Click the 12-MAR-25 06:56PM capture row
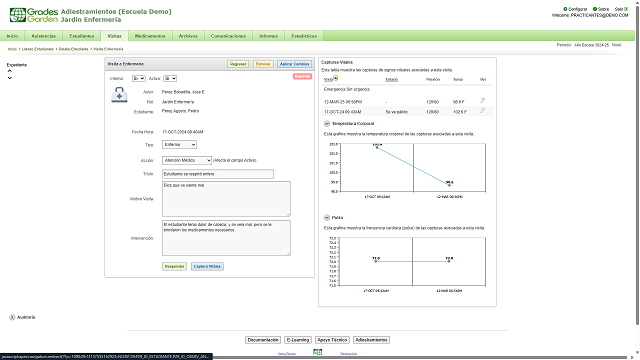 (407, 102)
